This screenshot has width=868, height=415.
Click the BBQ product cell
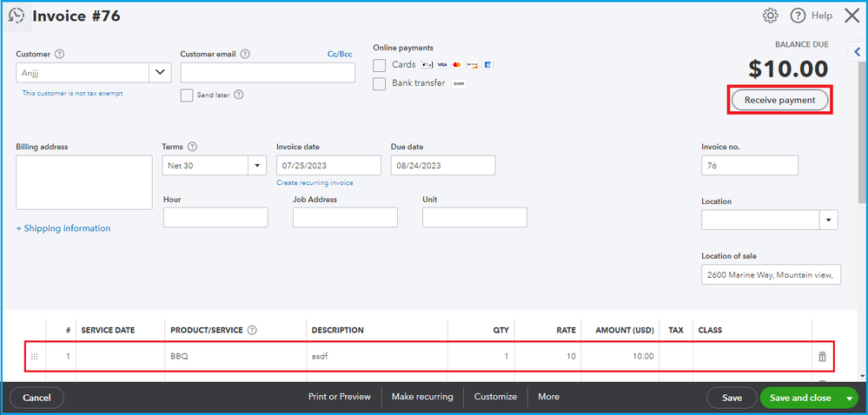pos(235,356)
